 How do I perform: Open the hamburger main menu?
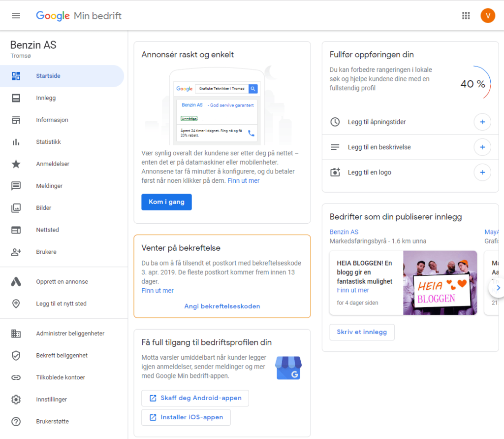point(16,15)
